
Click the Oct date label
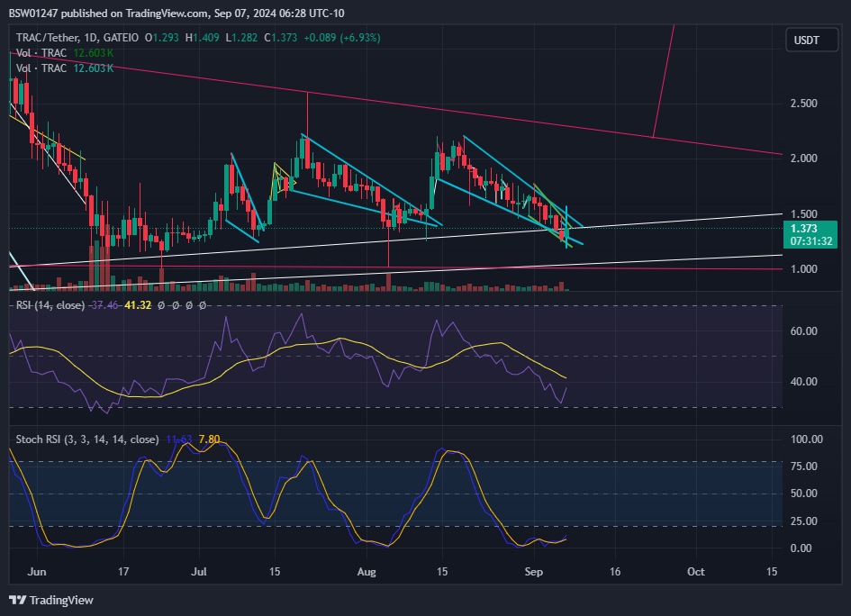[x=696, y=572]
